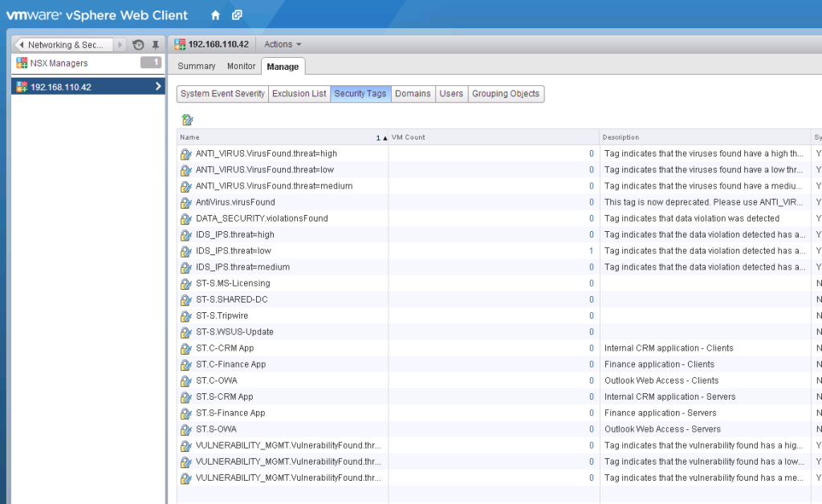Click the NSX Managers count badge
This screenshot has height=504, width=822.
click(151, 63)
